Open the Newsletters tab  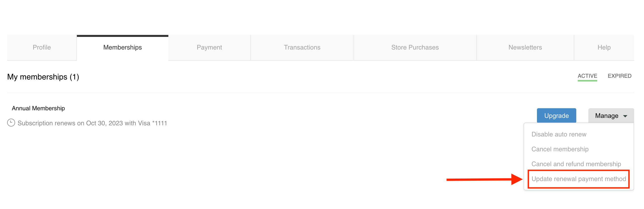tap(525, 47)
